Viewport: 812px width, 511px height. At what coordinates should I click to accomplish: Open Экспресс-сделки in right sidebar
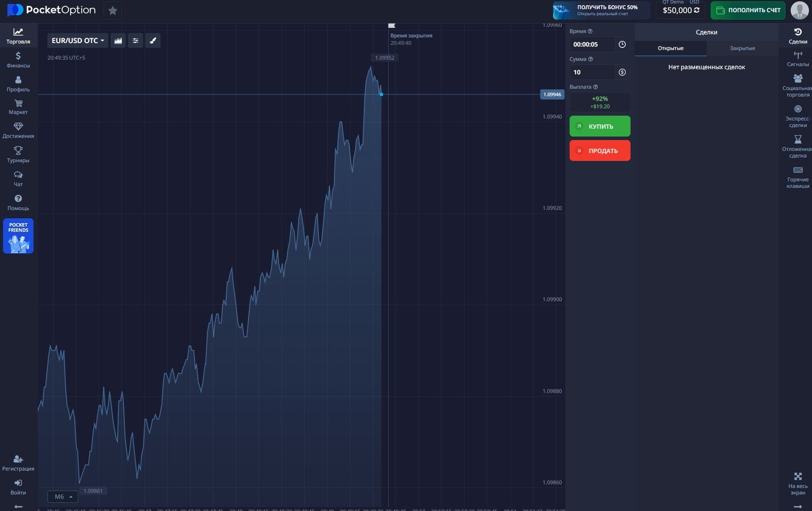tap(798, 116)
